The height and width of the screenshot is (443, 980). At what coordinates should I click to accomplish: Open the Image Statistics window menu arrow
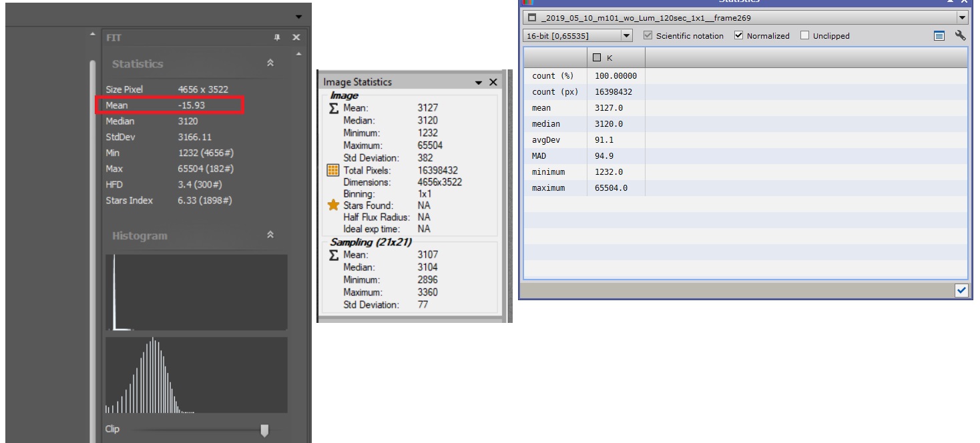[x=478, y=82]
